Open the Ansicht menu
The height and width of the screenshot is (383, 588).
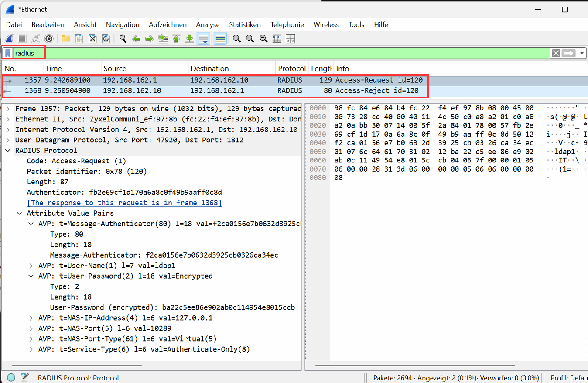85,24
